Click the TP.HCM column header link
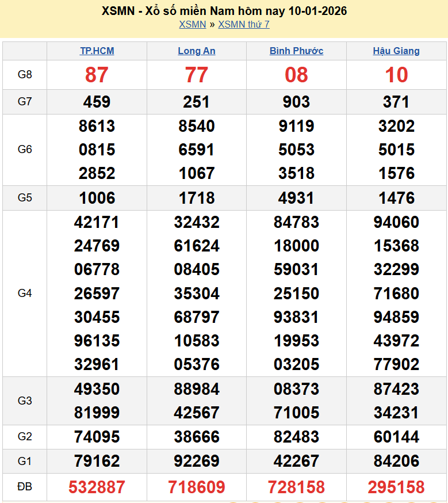Viewport: 448px width, 503px height. (x=97, y=51)
